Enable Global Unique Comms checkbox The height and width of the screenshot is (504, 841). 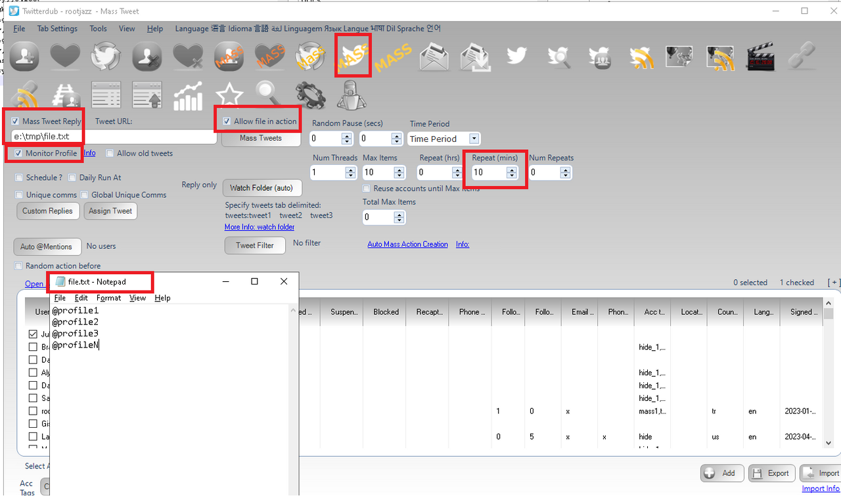pos(84,195)
